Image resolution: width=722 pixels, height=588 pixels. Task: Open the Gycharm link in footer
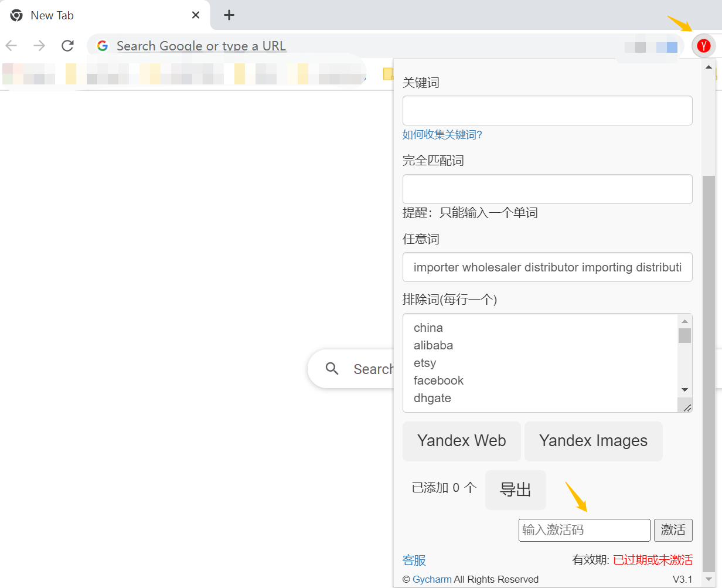pos(432,579)
